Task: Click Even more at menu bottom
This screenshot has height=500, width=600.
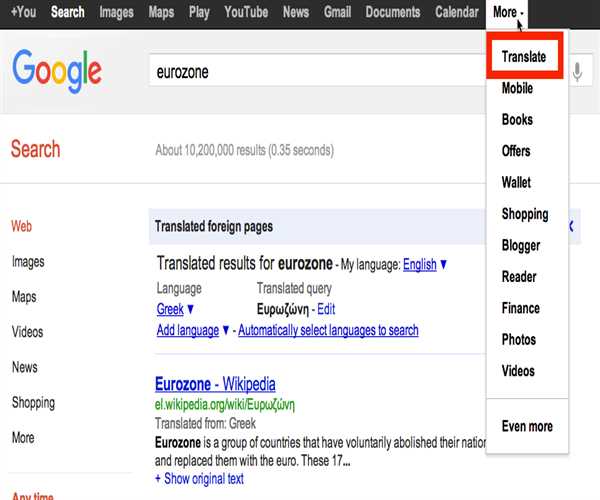Action: pos(527,426)
